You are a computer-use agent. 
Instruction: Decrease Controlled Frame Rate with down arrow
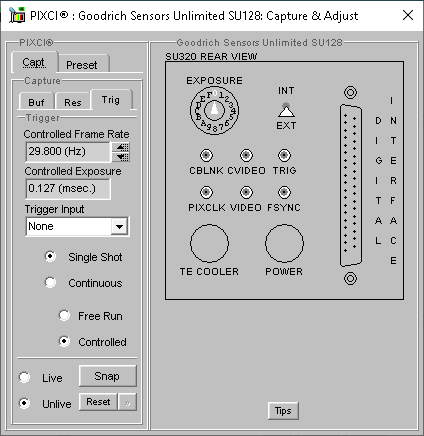point(121,157)
